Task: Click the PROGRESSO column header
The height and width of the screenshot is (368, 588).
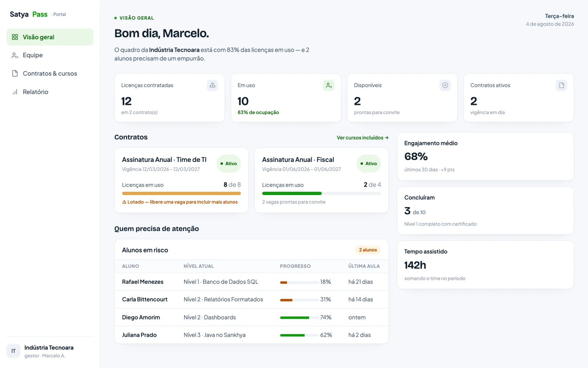Action: point(295,266)
